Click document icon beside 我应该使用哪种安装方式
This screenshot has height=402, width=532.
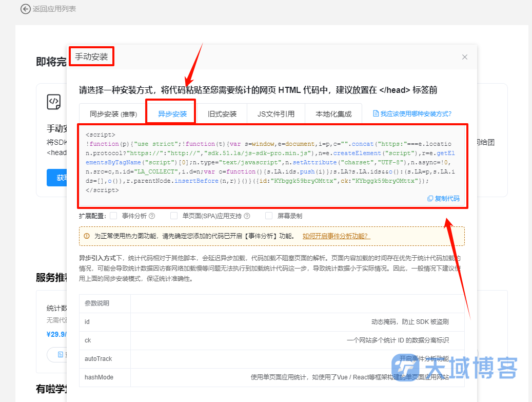376,113
